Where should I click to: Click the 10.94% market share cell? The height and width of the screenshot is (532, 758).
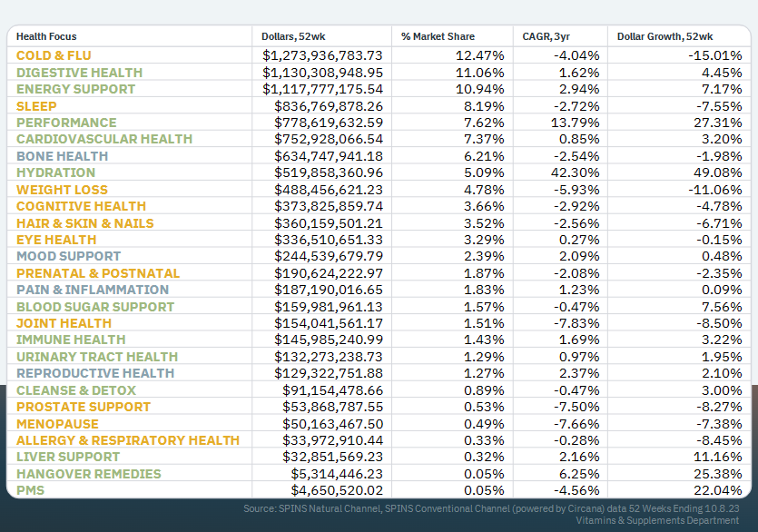pos(480,89)
